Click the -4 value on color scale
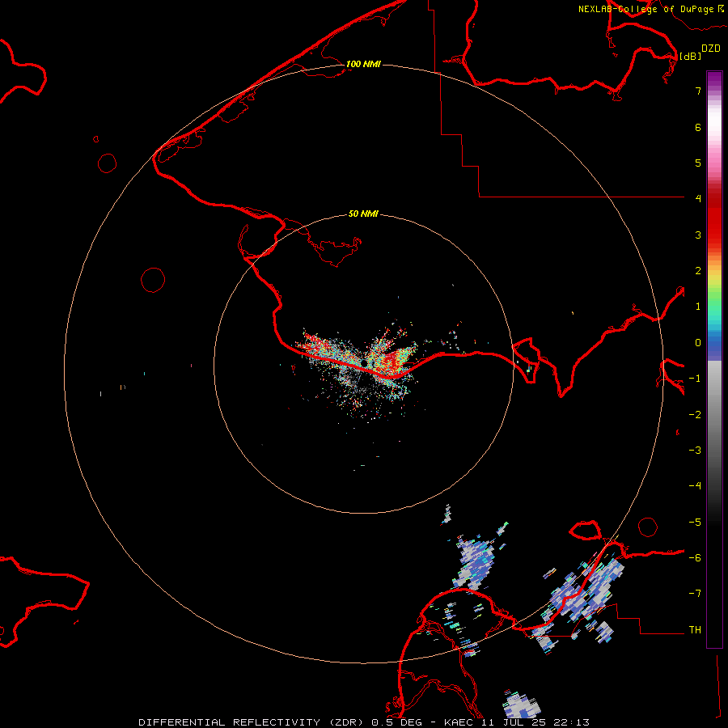 coord(695,486)
